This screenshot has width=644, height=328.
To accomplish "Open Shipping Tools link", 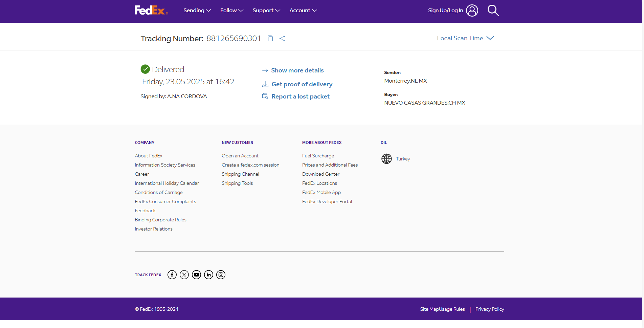I will [x=237, y=183].
